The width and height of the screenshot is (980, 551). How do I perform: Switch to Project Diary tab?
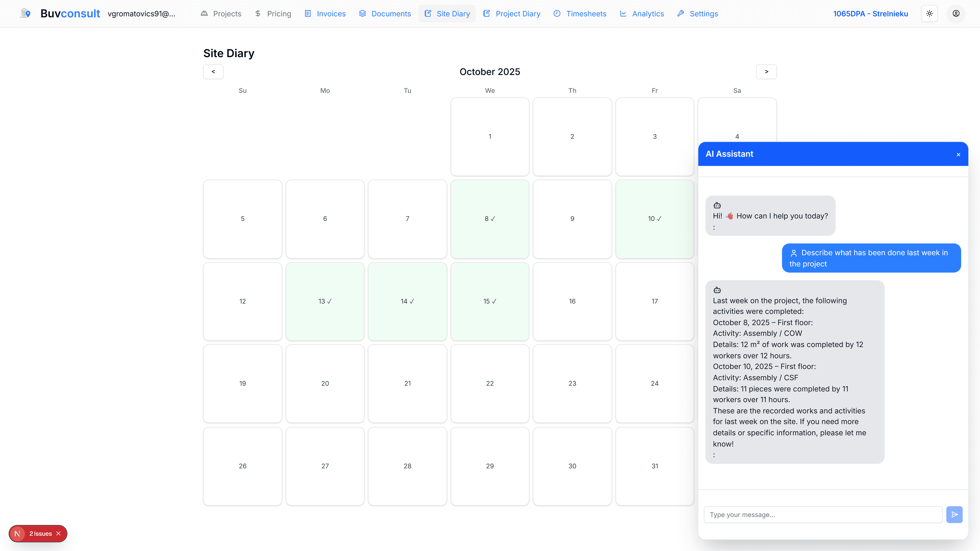(512, 14)
